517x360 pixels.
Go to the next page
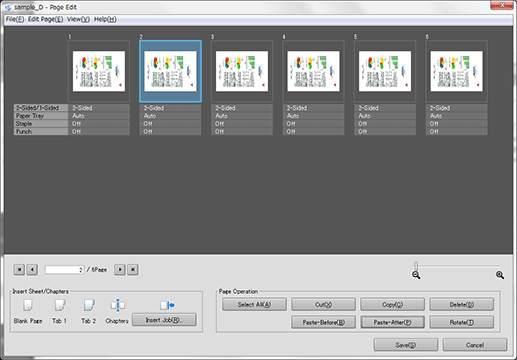[120, 270]
